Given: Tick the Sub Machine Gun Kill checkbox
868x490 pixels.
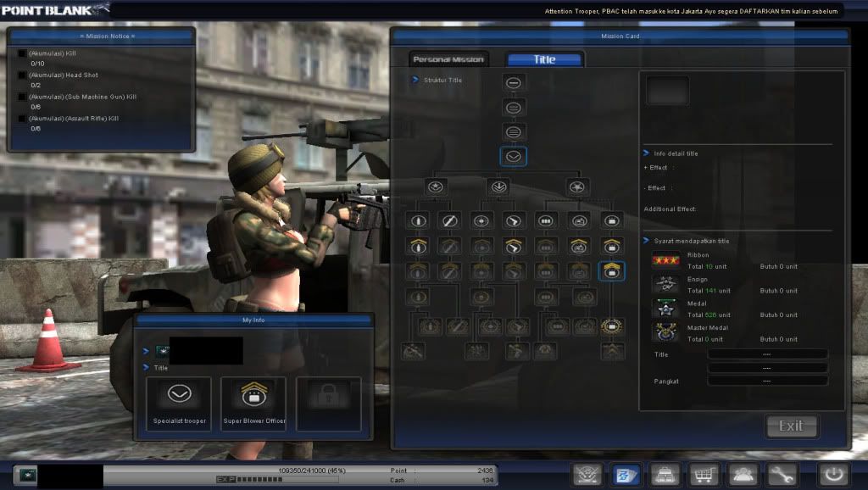Looking at the screenshot, I should click(22, 97).
